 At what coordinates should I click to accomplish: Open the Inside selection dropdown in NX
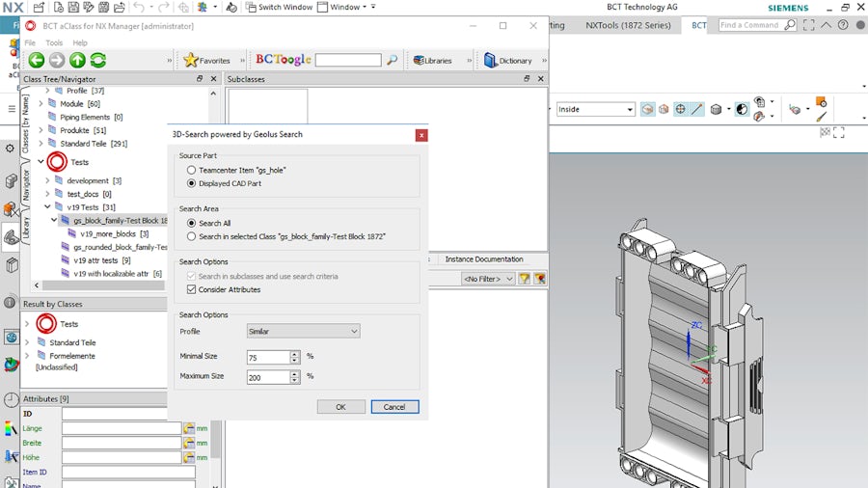pos(595,109)
